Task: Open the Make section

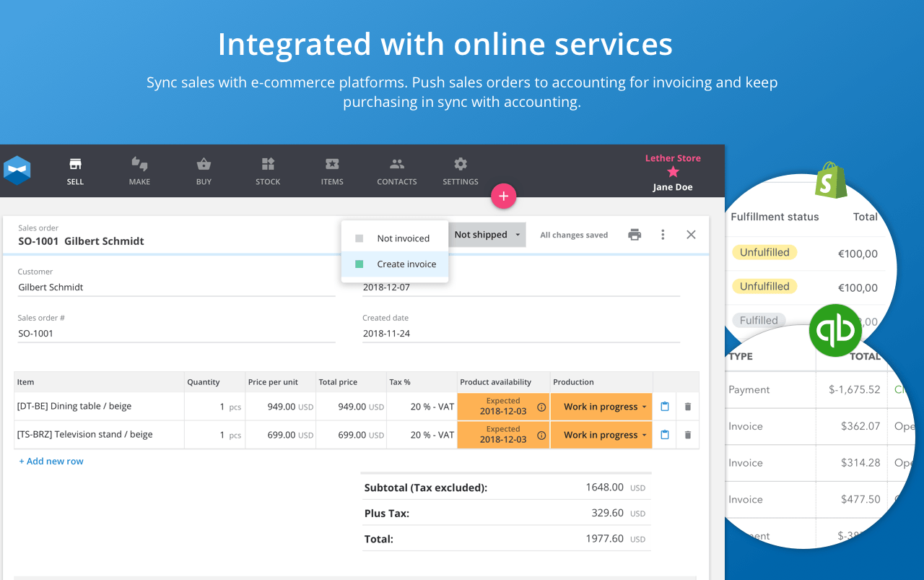Action: click(139, 171)
